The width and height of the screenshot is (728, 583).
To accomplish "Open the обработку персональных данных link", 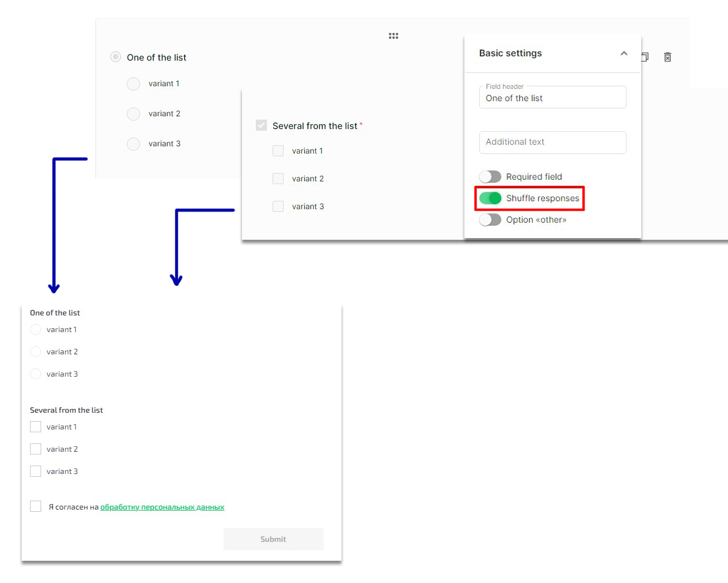I will tap(162, 507).
